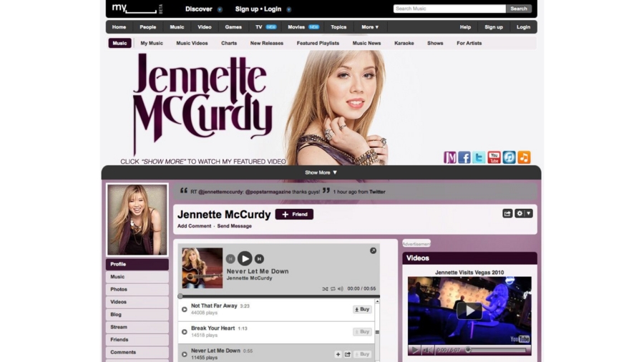Toggle shuffle in the music player
Image resolution: width=644 pixels, height=362 pixels.
(325, 289)
